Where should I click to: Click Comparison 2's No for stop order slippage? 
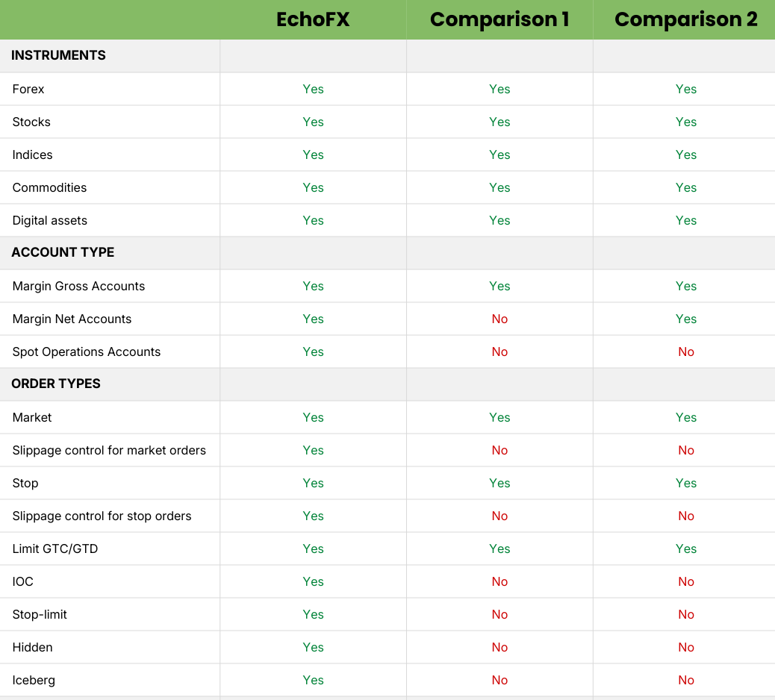[x=685, y=516]
